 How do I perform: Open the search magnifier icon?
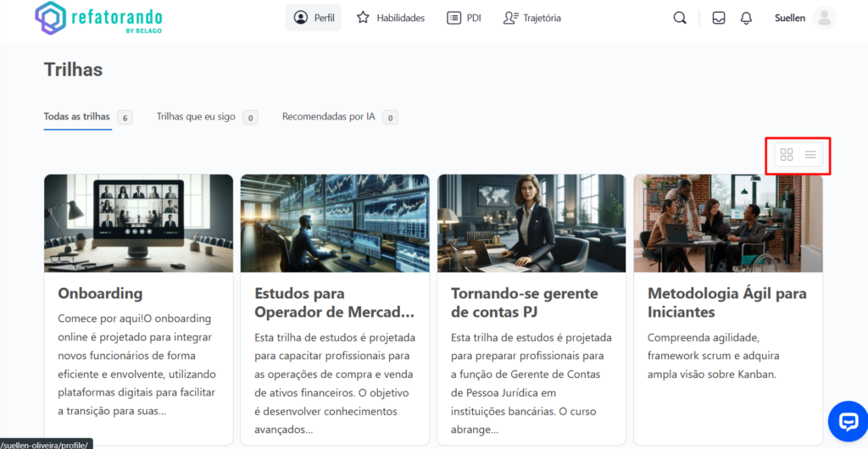coord(680,18)
